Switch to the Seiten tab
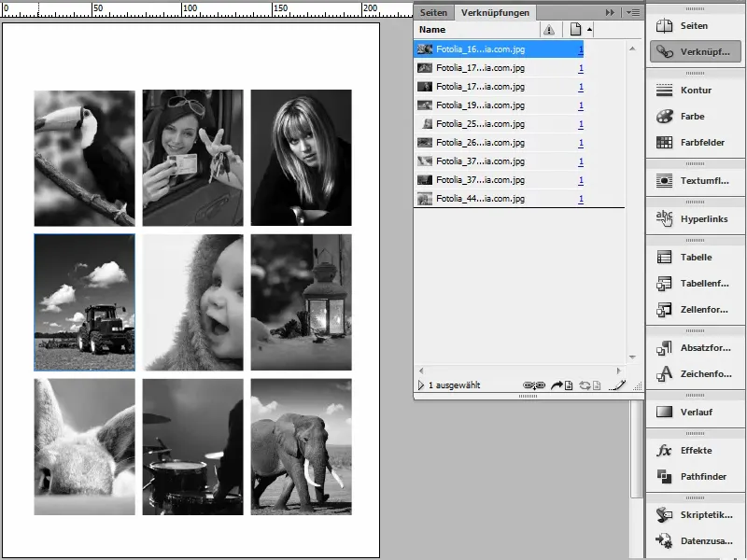 tap(433, 13)
